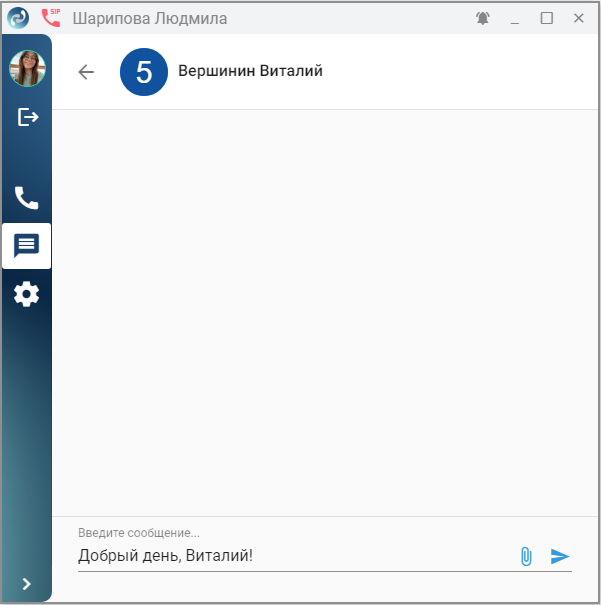This screenshot has width=601, height=605.
Task: Close the messenger window
Action: tap(579, 18)
